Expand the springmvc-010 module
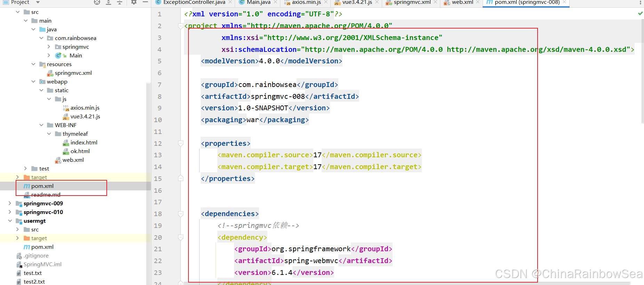 (x=10, y=212)
